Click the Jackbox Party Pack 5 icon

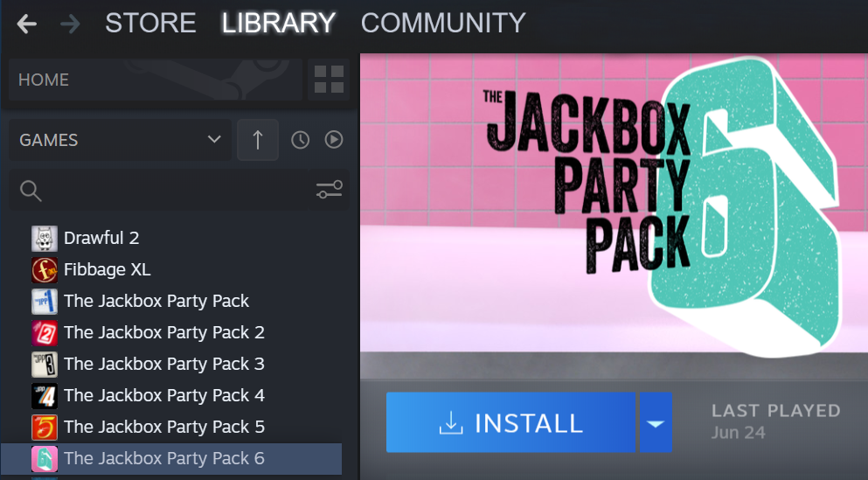45,428
